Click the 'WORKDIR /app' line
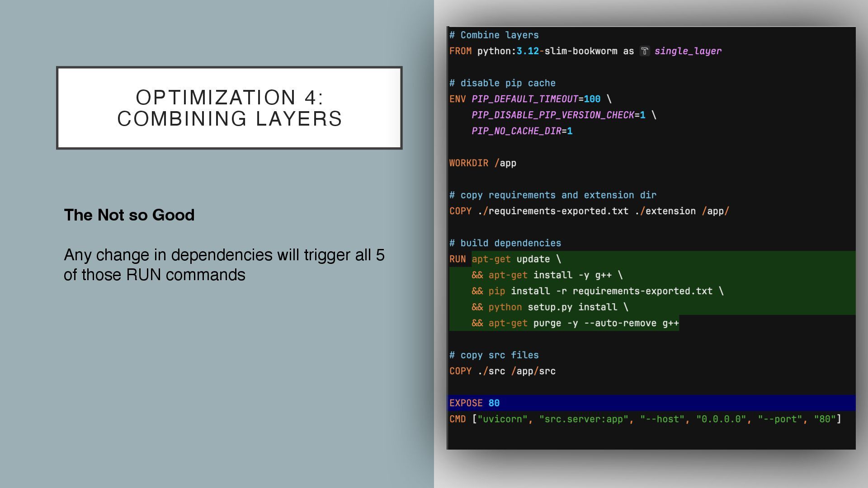Viewport: 868px width, 488px height. coord(482,163)
